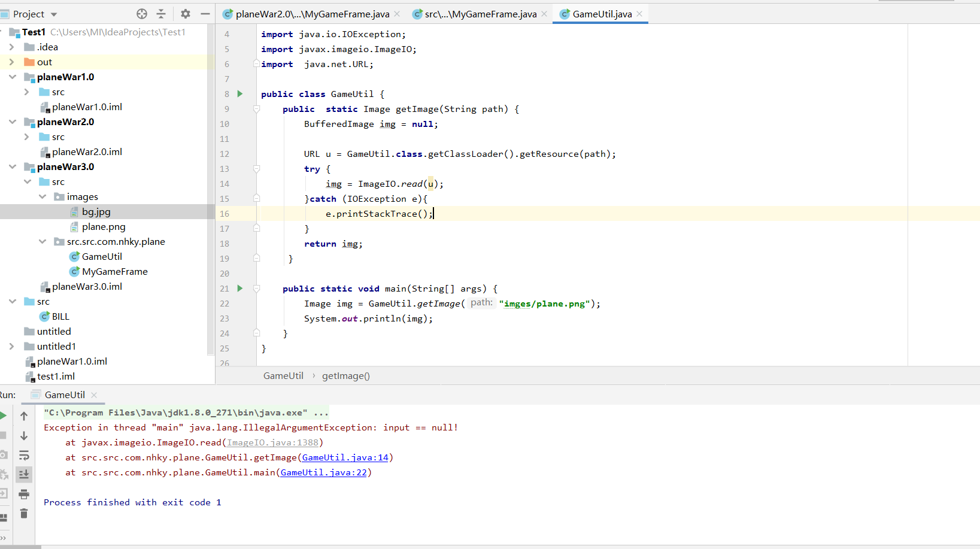The width and height of the screenshot is (980, 549).
Task: Rerun GameUtil with green play icon
Action: pos(3,415)
